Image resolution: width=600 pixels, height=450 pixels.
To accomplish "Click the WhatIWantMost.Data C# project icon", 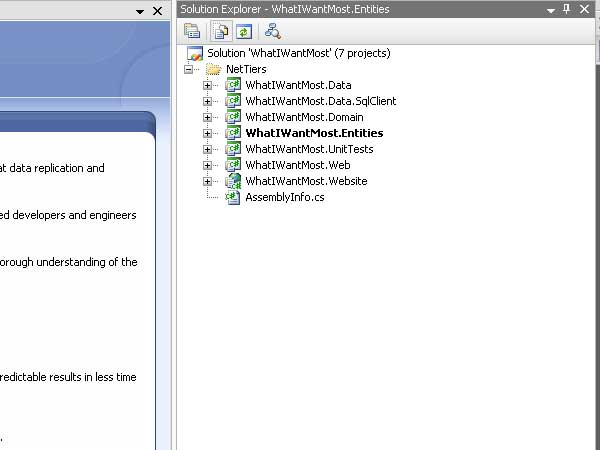I will coord(233,85).
